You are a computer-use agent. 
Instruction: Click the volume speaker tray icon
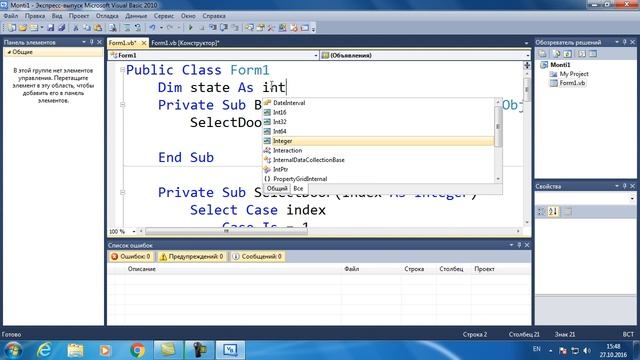click(x=587, y=351)
